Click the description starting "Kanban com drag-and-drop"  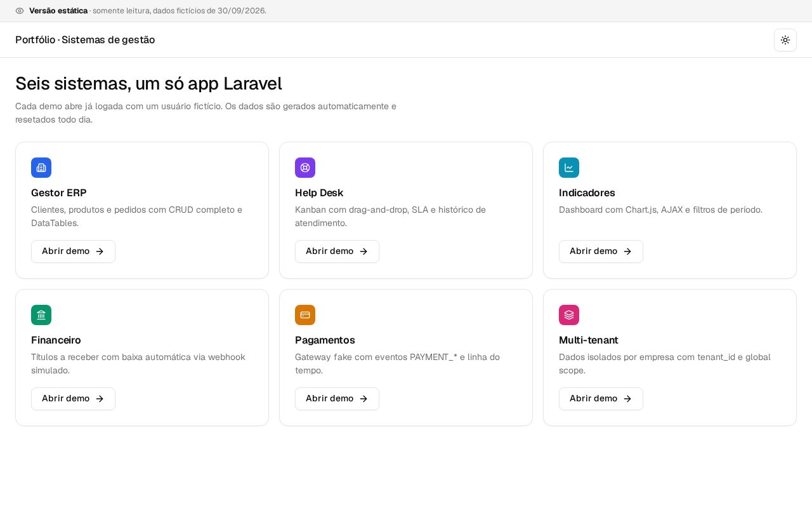pyautogui.click(x=391, y=217)
